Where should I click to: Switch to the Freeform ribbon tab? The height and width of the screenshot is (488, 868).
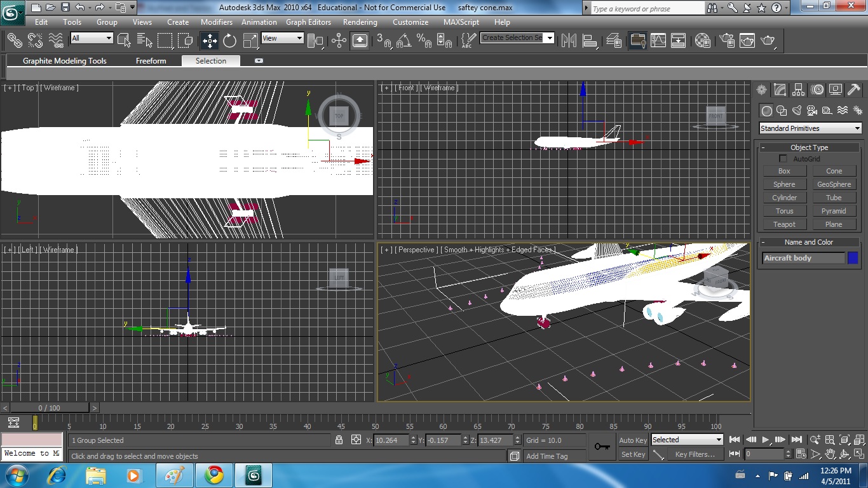[151, 61]
